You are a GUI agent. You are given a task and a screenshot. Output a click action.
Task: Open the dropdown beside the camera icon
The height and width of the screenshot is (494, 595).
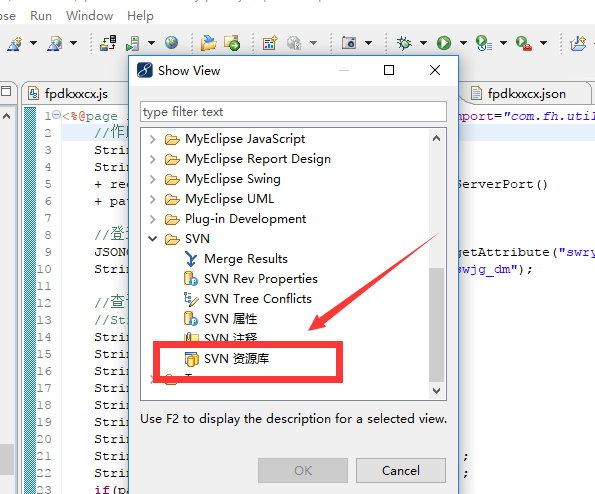(x=368, y=43)
